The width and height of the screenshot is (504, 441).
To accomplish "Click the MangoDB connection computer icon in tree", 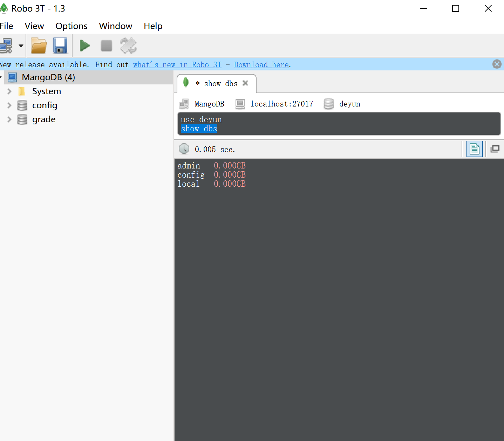I will click(13, 77).
